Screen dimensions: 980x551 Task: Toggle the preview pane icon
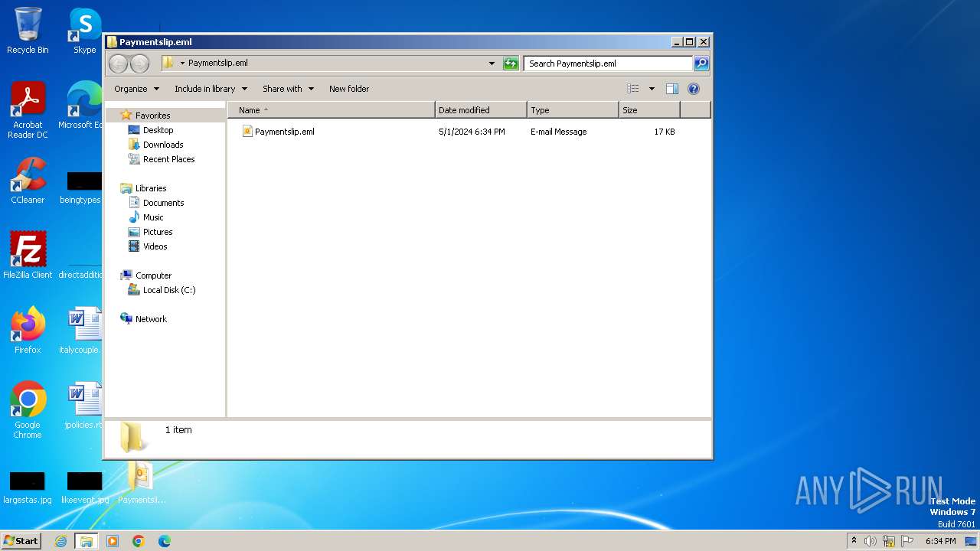click(671, 89)
